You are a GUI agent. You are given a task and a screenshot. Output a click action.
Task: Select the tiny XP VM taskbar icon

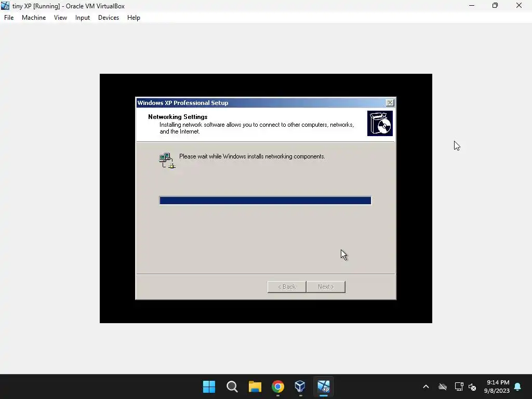323,387
